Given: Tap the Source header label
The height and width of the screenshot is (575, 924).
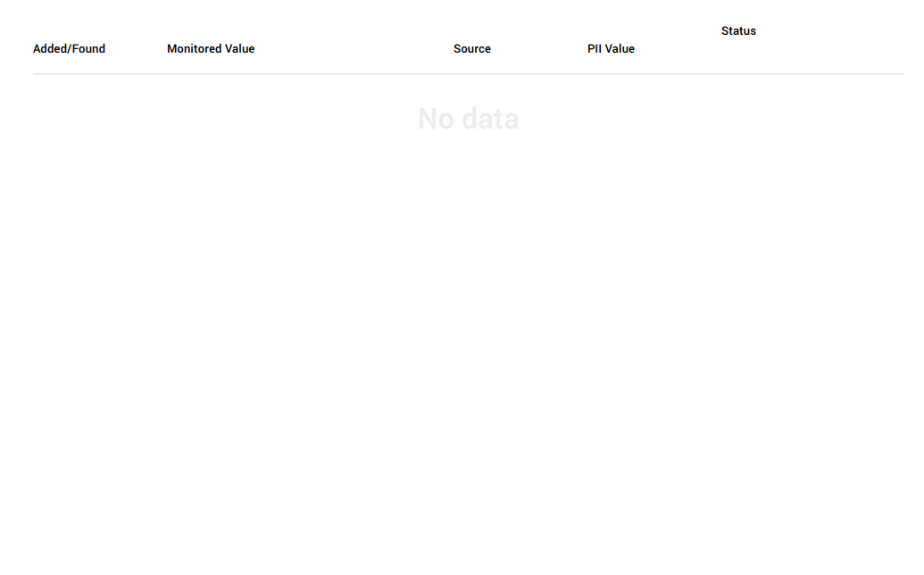Looking at the screenshot, I should coord(471,49).
